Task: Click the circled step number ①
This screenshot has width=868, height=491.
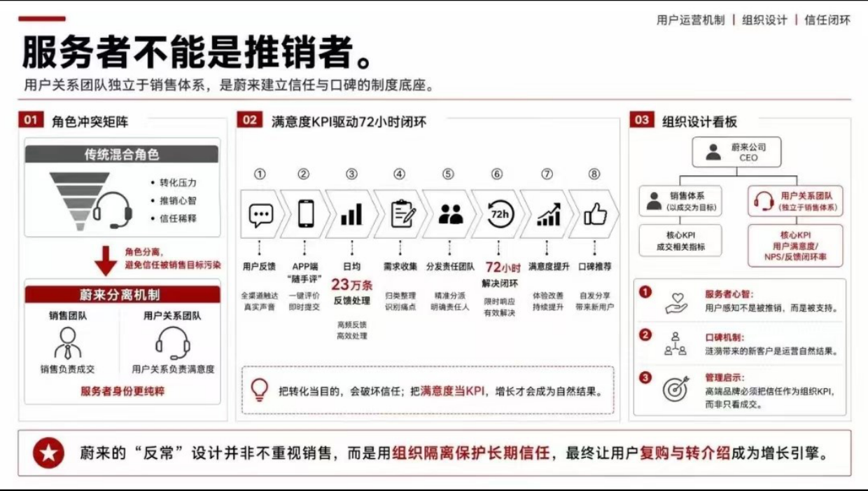Action: click(x=260, y=174)
